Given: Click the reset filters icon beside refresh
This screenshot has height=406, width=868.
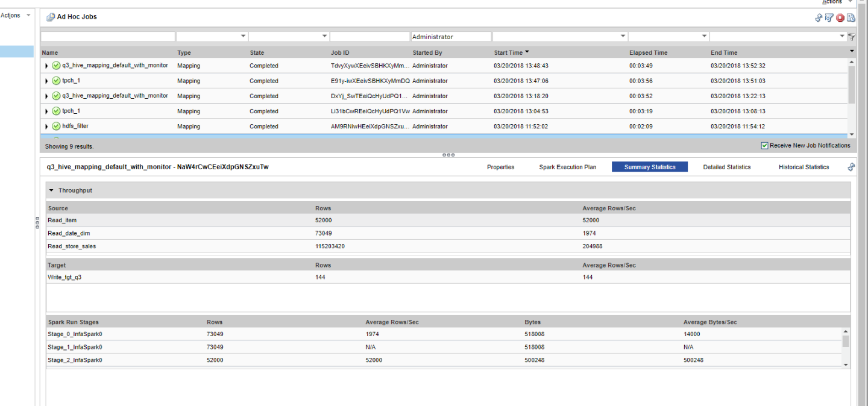Looking at the screenshot, I should pos(829,18).
